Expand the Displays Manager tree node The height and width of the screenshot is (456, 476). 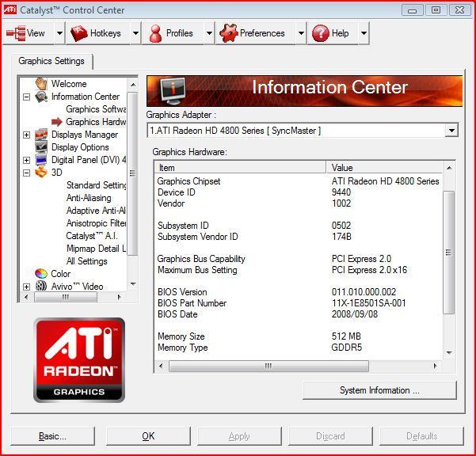[27, 135]
